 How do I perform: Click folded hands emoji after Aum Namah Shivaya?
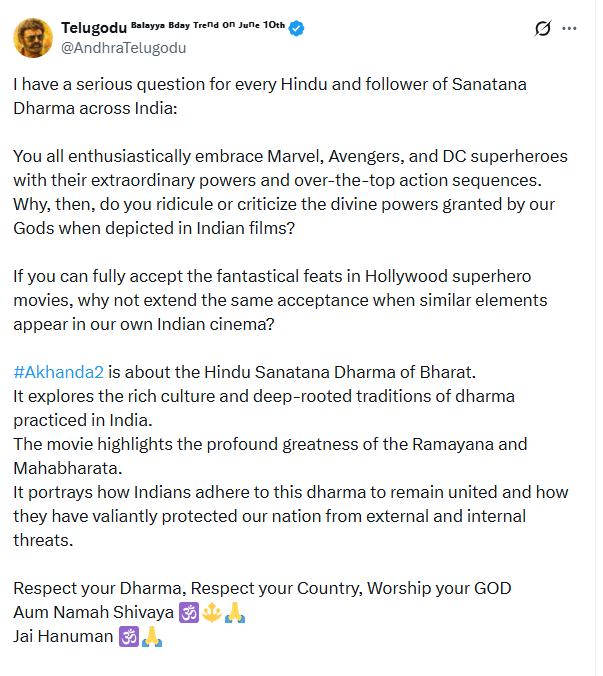(x=235, y=611)
